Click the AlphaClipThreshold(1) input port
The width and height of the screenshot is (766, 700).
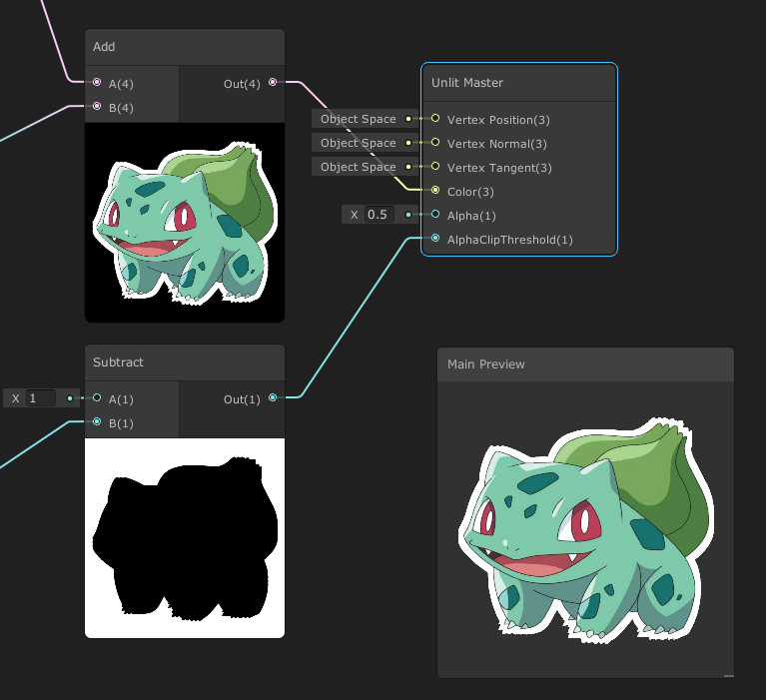pyautogui.click(x=435, y=238)
